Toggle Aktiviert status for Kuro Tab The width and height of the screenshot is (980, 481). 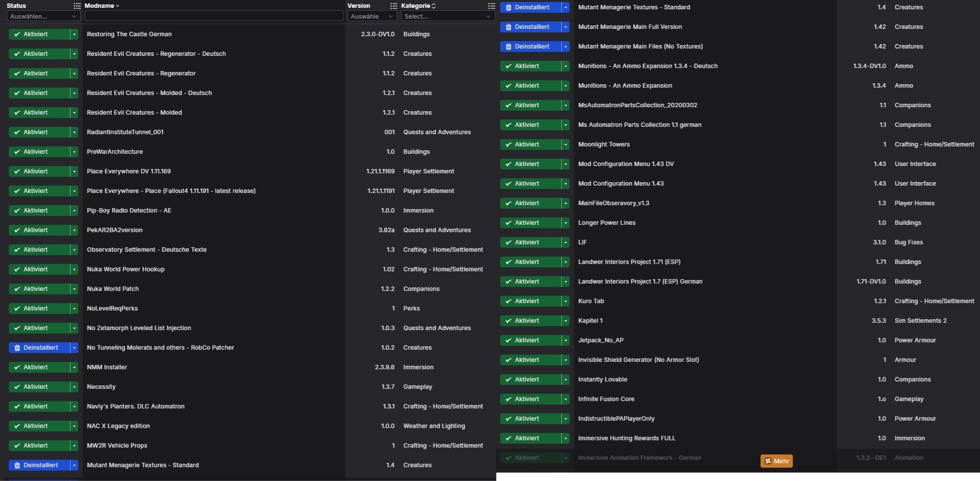pos(531,301)
